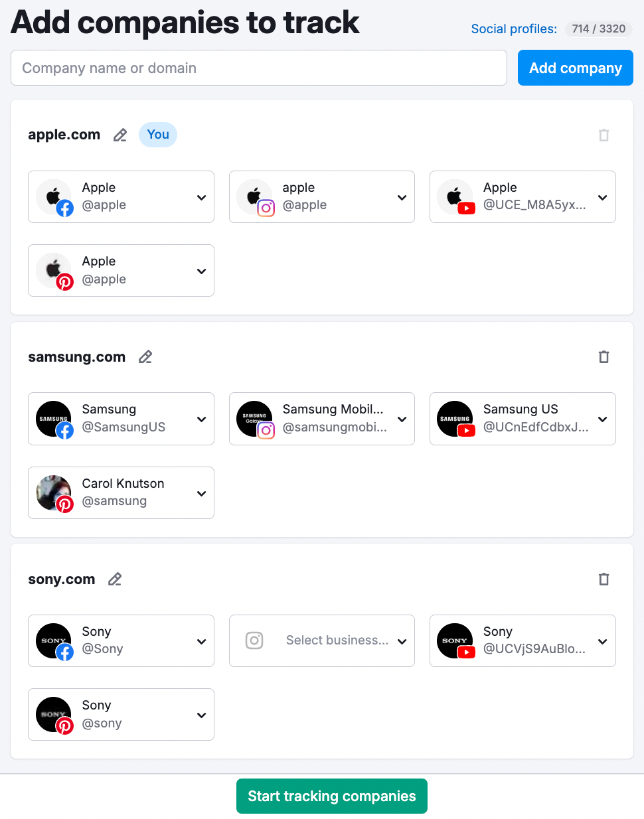Image resolution: width=644 pixels, height=819 pixels.
Task: Click the rename pencil icon next to samsung.com
Action: [x=145, y=357]
